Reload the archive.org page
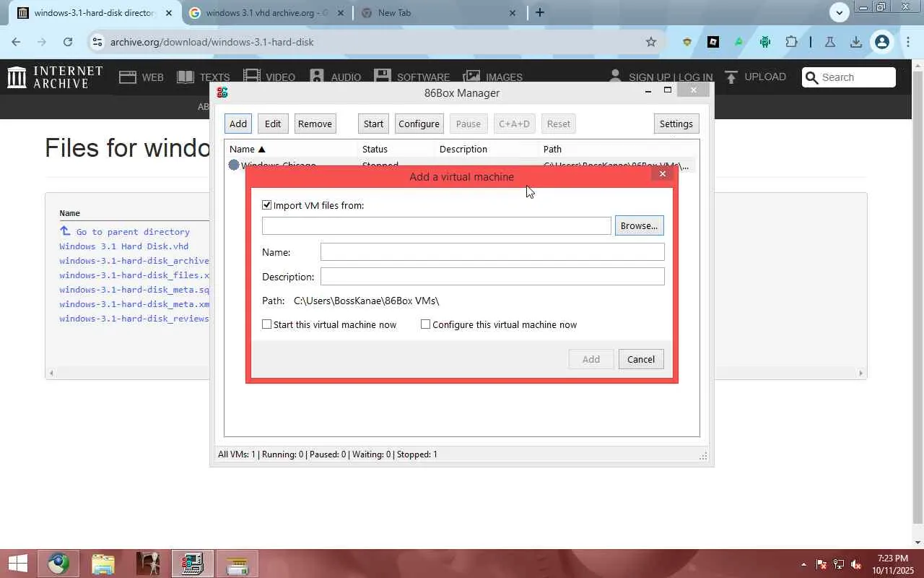 68,42
